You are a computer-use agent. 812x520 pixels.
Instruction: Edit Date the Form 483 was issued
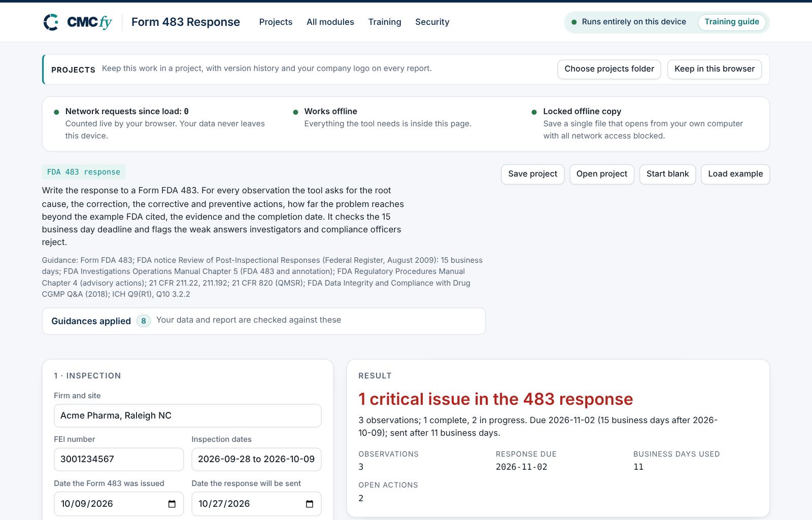point(119,504)
